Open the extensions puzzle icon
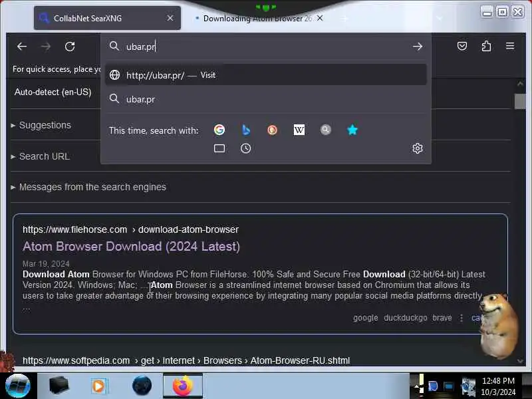The width and height of the screenshot is (532, 399). click(x=486, y=46)
